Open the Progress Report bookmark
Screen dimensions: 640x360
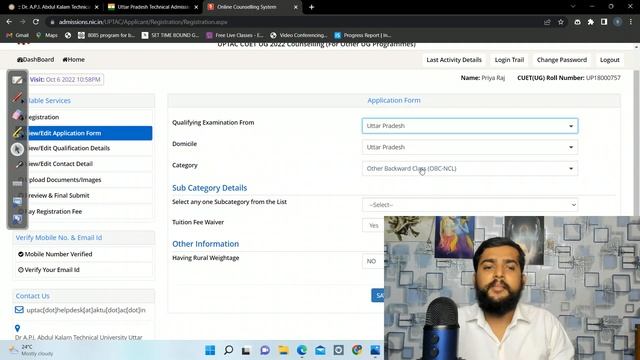363,36
